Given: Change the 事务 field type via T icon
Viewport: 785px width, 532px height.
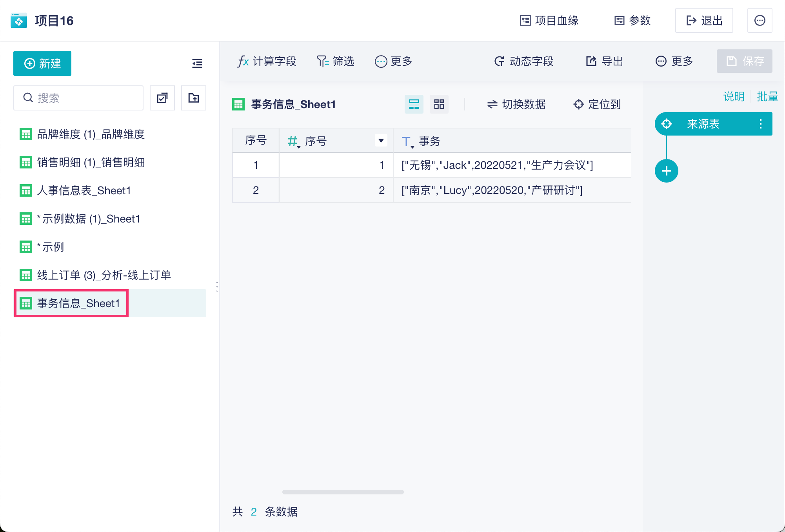Looking at the screenshot, I should point(407,141).
